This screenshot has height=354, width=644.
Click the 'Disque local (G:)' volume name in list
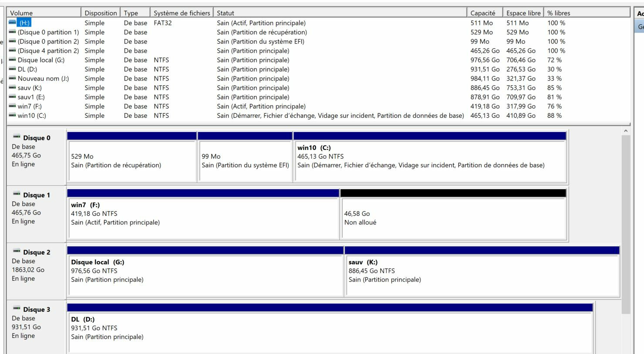[41, 60]
